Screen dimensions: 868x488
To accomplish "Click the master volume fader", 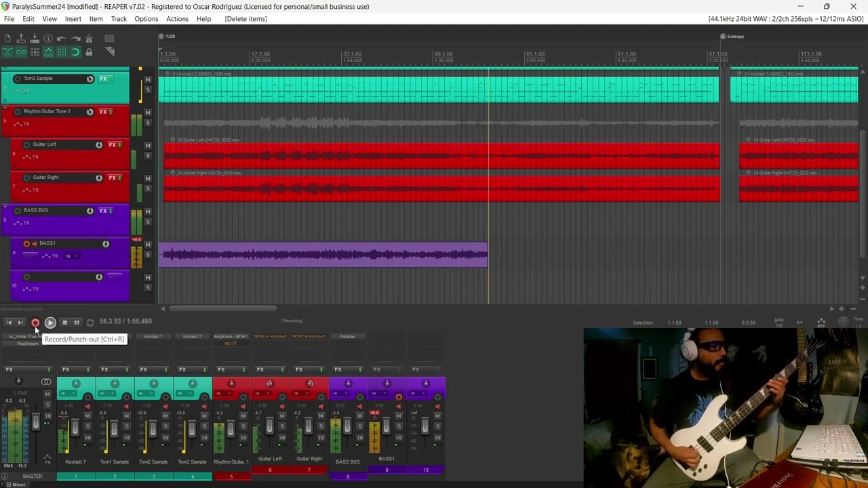I will pyautogui.click(x=35, y=422).
